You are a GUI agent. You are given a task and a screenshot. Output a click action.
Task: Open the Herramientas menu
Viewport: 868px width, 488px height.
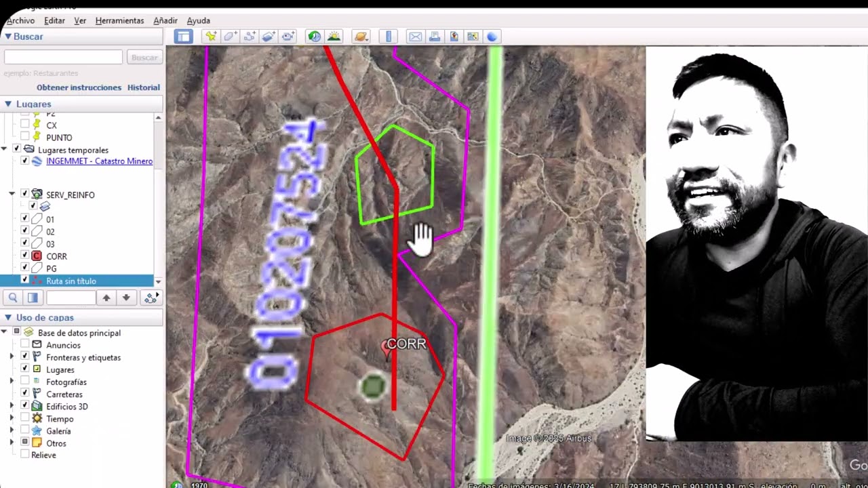tap(119, 20)
